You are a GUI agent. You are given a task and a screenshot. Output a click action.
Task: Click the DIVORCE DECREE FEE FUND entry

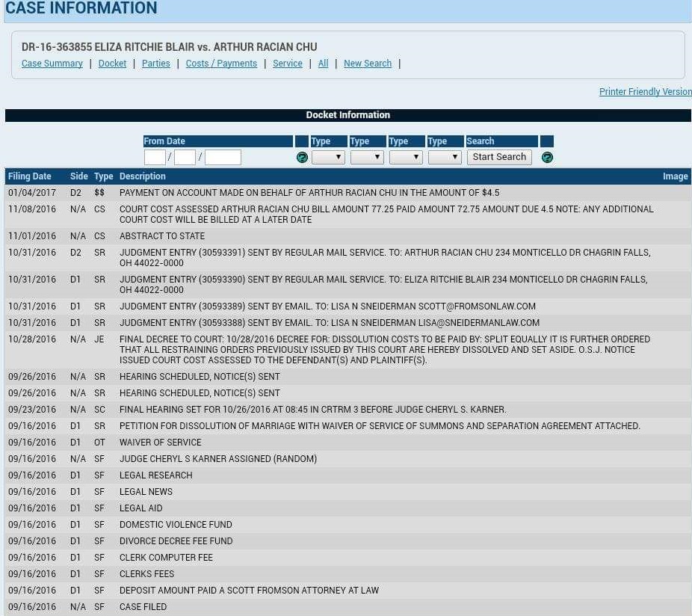[x=176, y=541]
